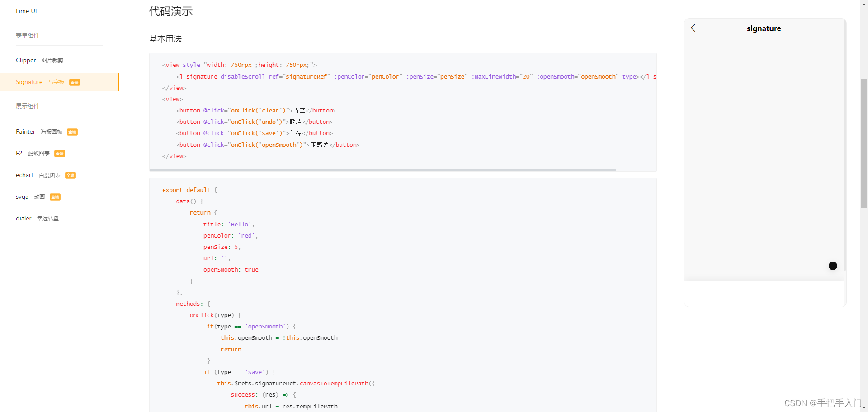The image size is (868, 412).
Task: Click the 'openSmooth: true' code line
Action: 231,269
